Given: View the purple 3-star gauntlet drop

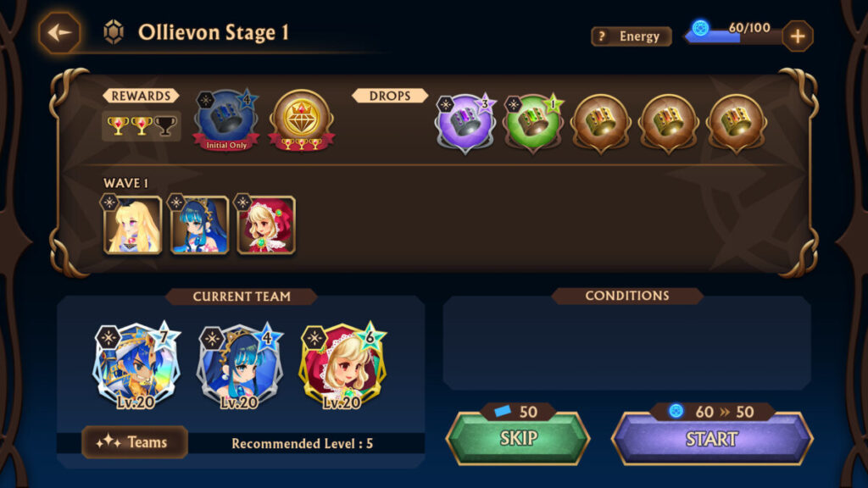Looking at the screenshot, I should [465, 124].
